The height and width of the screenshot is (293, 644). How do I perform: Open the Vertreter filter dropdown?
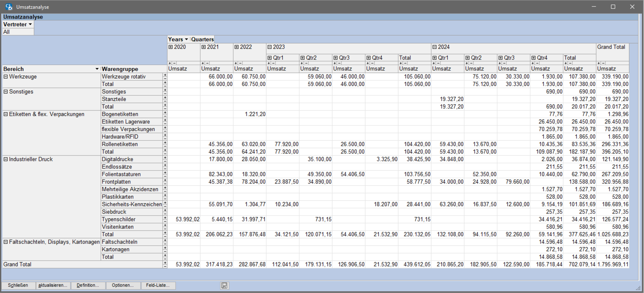coord(30,25)
